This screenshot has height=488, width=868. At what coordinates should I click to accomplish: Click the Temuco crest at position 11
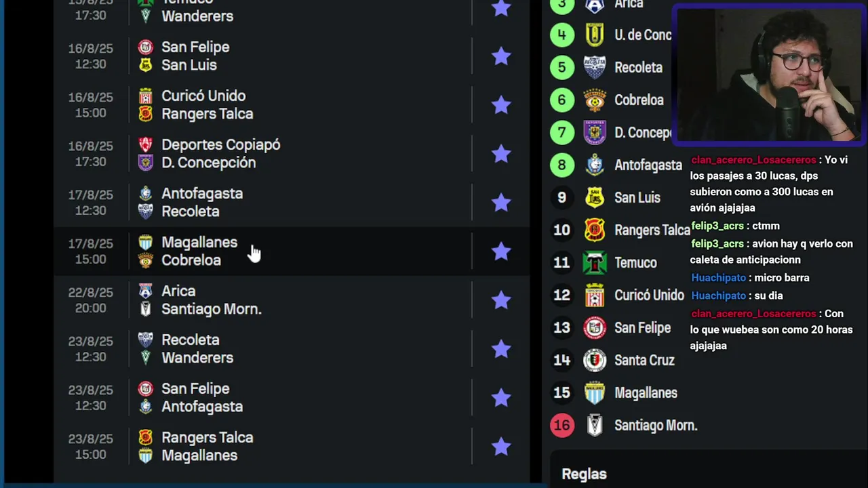tap(595, 263)
